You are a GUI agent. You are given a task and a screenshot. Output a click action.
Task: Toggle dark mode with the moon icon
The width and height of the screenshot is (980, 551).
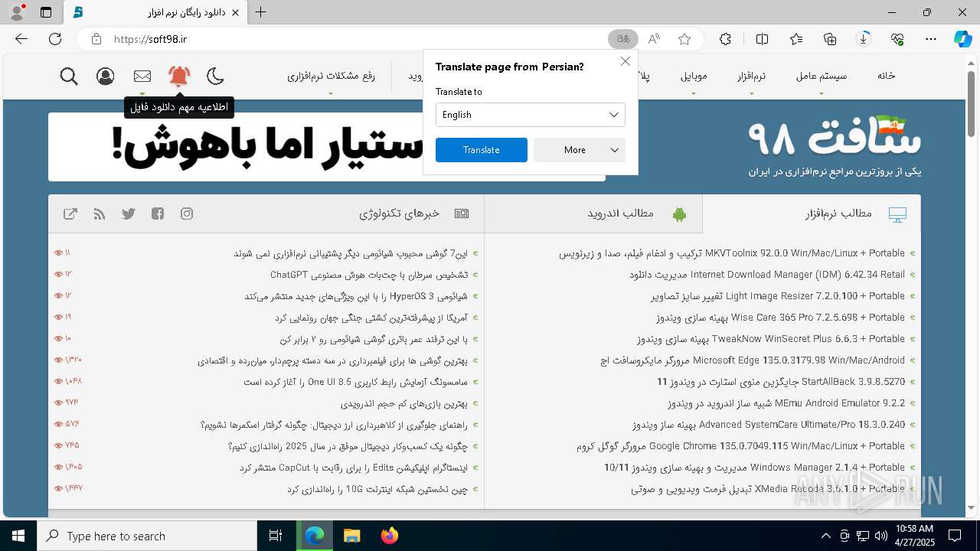coord(215,76)
